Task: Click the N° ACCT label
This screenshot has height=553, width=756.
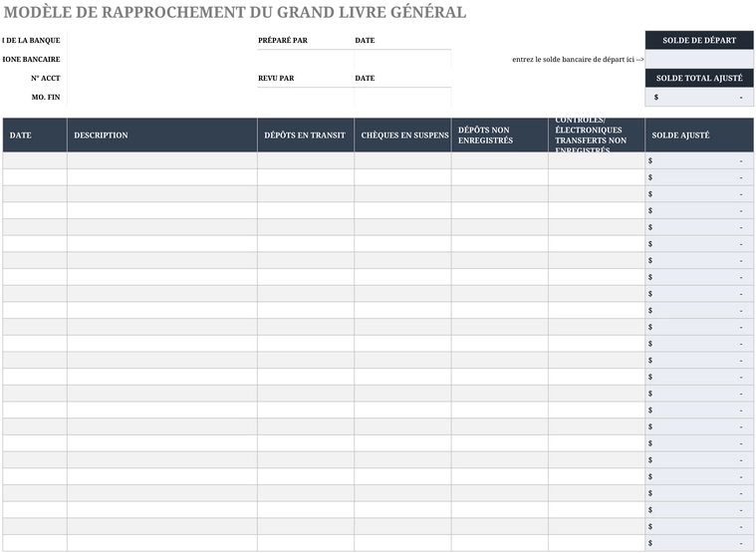Action: [x=46, y=78]
